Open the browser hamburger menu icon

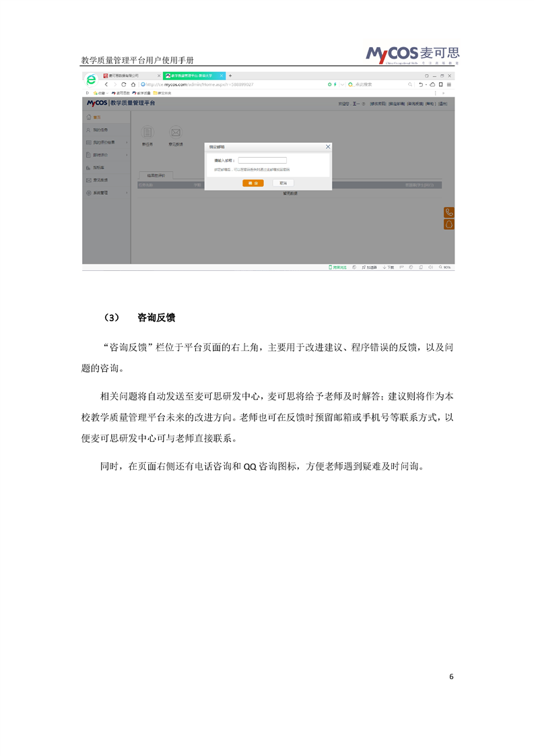(x=449, y=84)
